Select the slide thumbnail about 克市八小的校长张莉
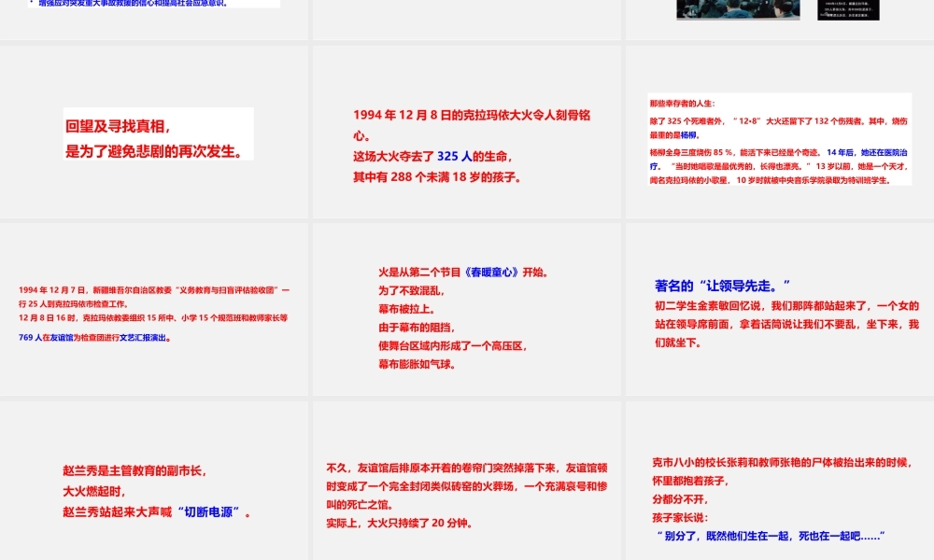The width and height of the screenshot is (934, 560). 779,481
